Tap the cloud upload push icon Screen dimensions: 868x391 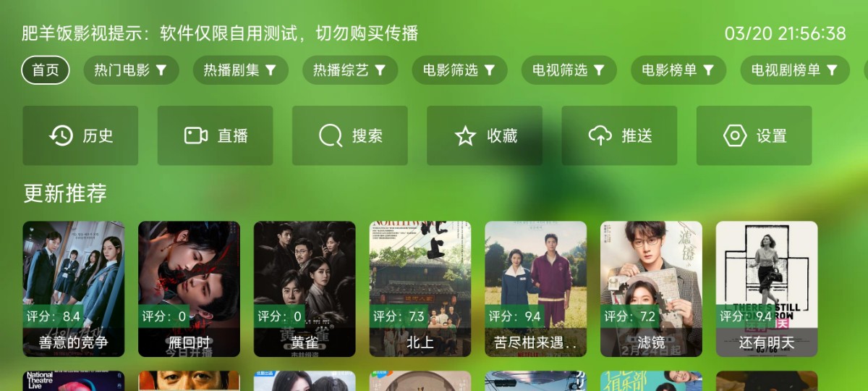tap(600, 135)
